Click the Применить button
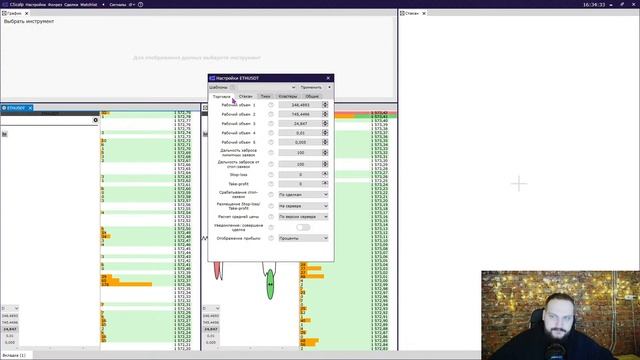The image size is (640, 360). pyautogui.click(x=311, y=87)
